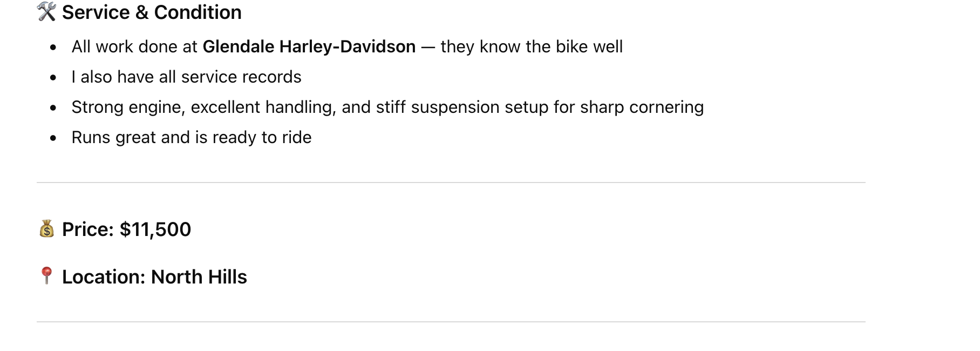Click the bullet before "Runs great"

click(x=53, y=138)
